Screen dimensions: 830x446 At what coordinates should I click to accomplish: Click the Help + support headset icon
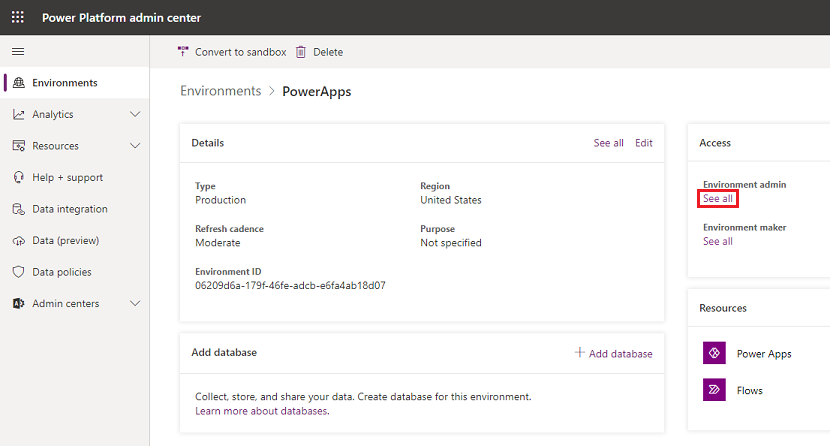(x=19, y=177)
